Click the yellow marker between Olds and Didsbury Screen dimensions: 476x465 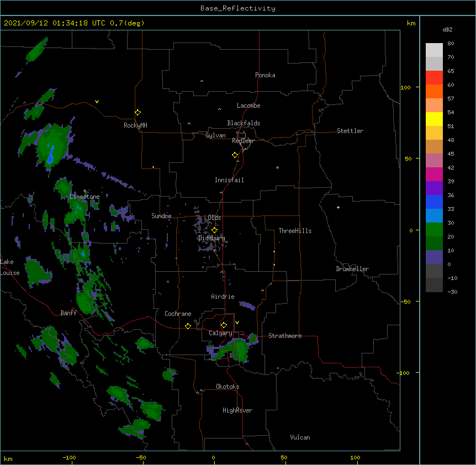[214, 230]
